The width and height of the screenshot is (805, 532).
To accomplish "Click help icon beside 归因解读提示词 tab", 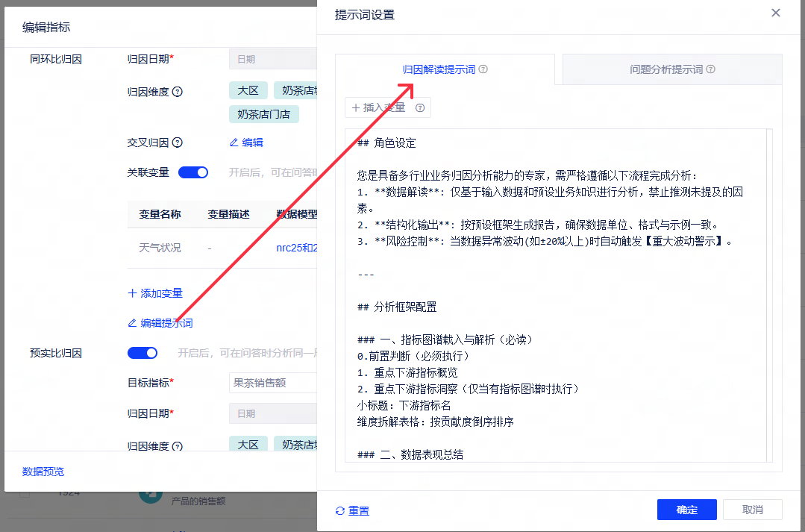I will (x=483, y=69).
